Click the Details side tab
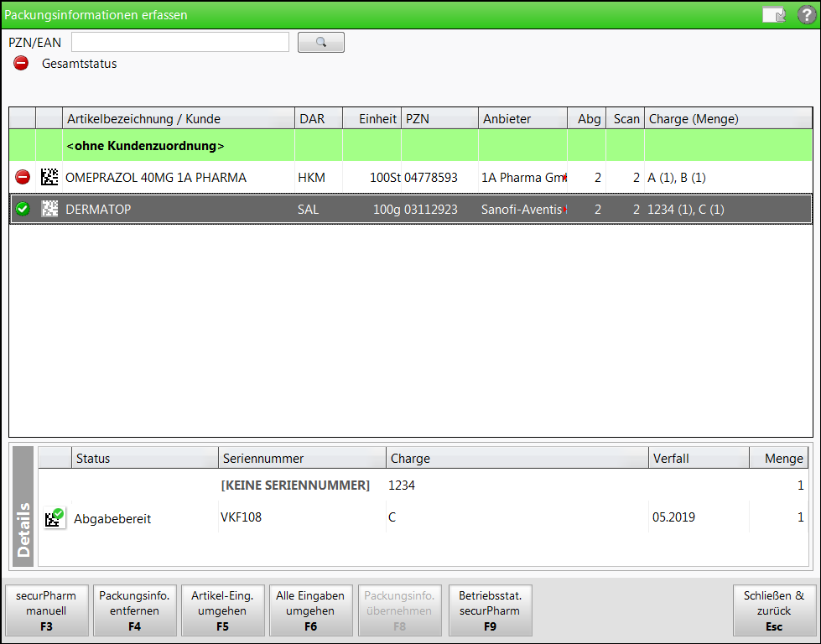This screenshot has height=644, width=821. (23, 506)
